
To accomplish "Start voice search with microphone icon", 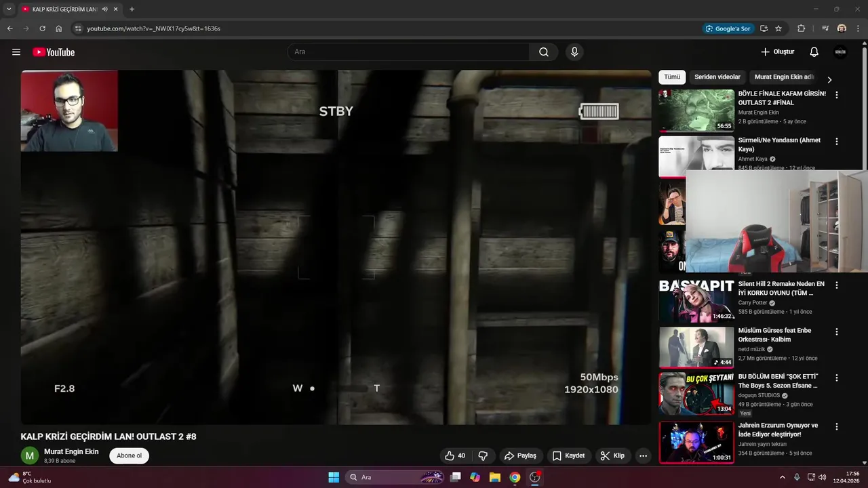I will 574,52.
